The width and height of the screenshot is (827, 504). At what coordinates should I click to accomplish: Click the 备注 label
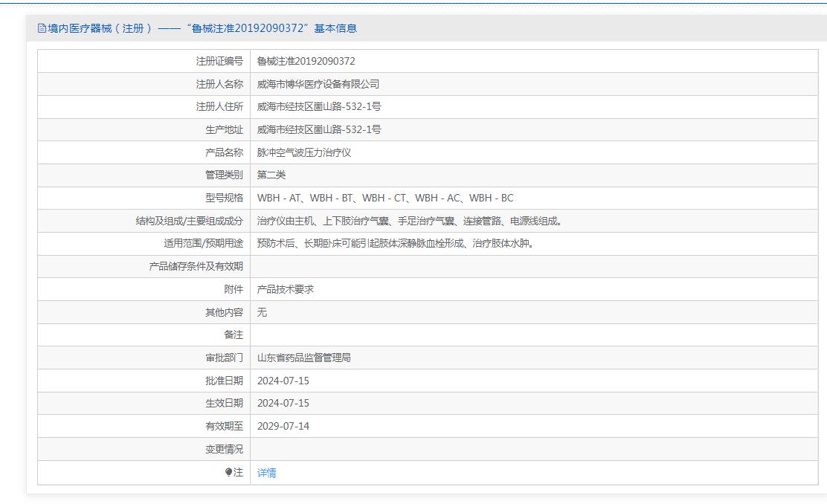click(234, 335)
